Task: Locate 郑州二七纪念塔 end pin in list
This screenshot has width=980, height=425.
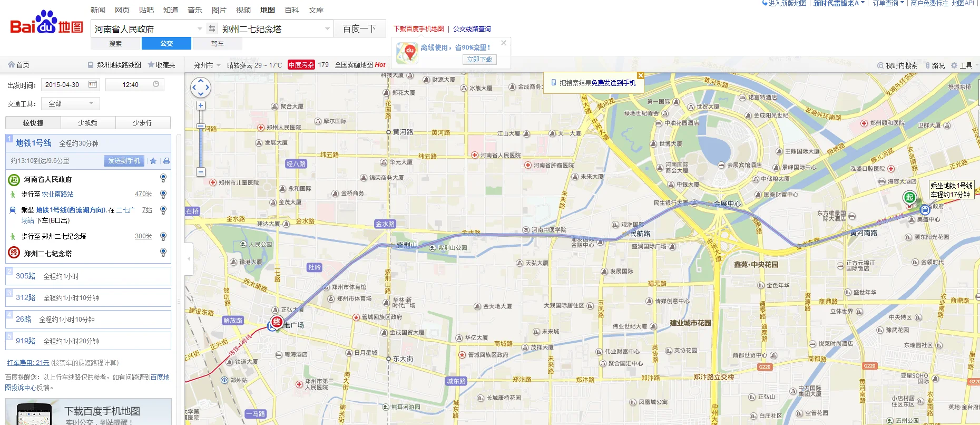Action: pyautogui.click(x=163, y=253)
